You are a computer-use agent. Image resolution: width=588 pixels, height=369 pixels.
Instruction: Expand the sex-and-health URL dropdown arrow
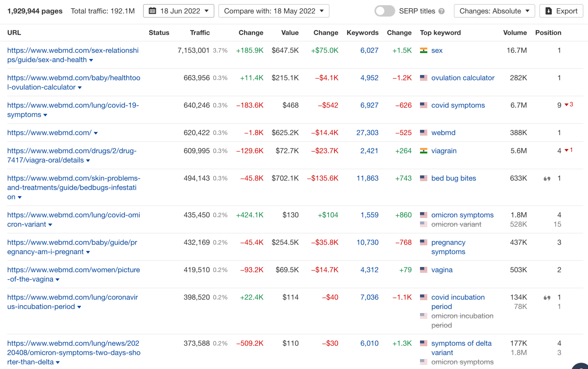(x=91, y=60)
